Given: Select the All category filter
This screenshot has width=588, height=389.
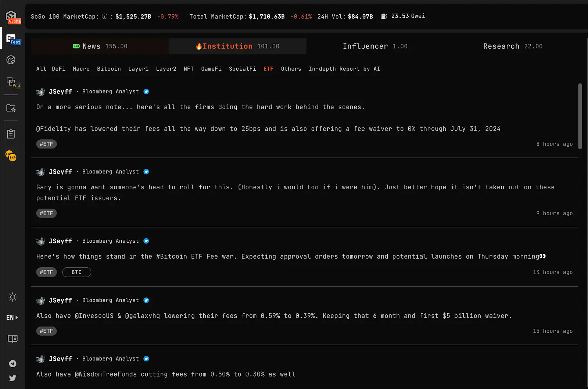Looking at the screenshot, I should tap(41, 69).
